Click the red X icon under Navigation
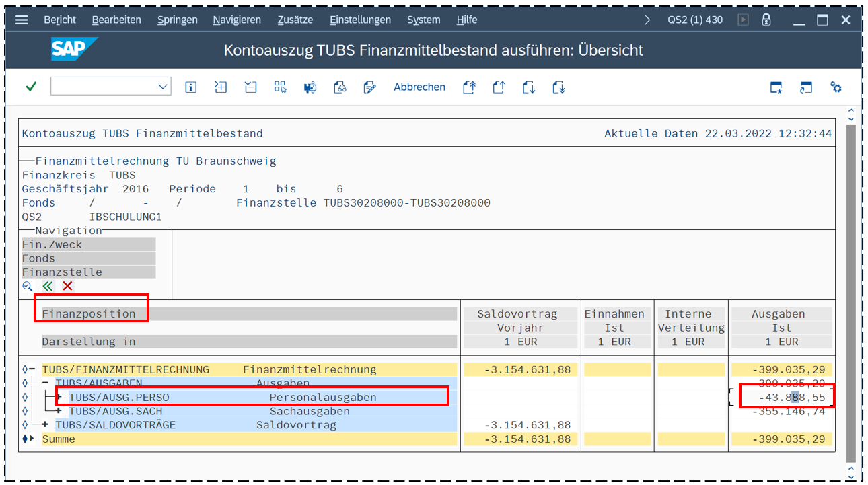 tap(67, 287)
